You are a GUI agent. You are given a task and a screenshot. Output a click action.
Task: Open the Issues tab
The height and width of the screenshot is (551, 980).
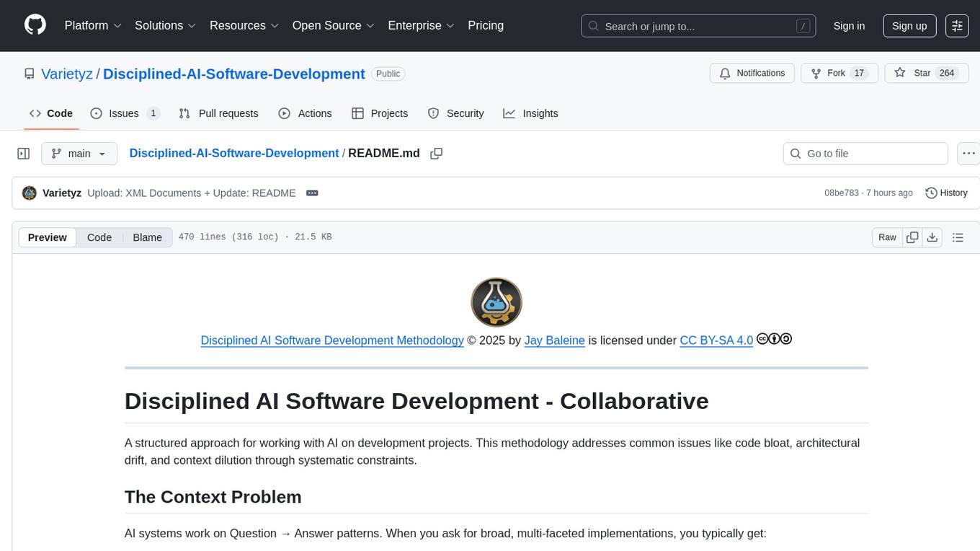pyautogui.click(x=125, y=113)
